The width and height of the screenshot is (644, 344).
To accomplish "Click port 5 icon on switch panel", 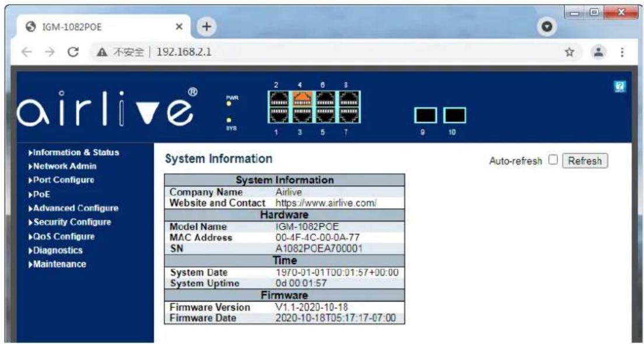I will [325, 115].
